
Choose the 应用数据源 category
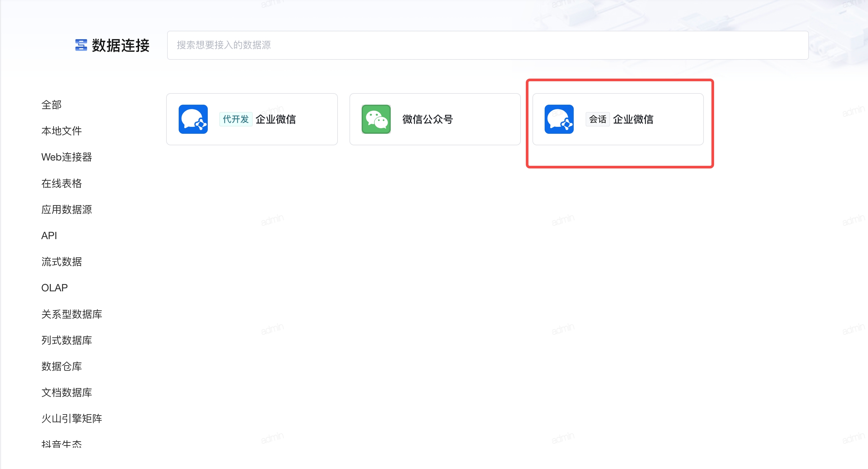(66, 210)
